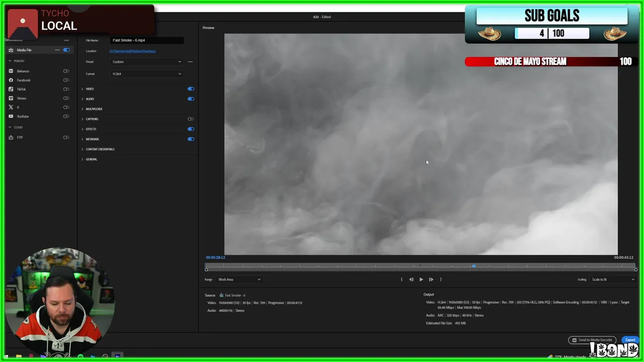Enable the Facebook publish toggle

click(x=66, y=80)
